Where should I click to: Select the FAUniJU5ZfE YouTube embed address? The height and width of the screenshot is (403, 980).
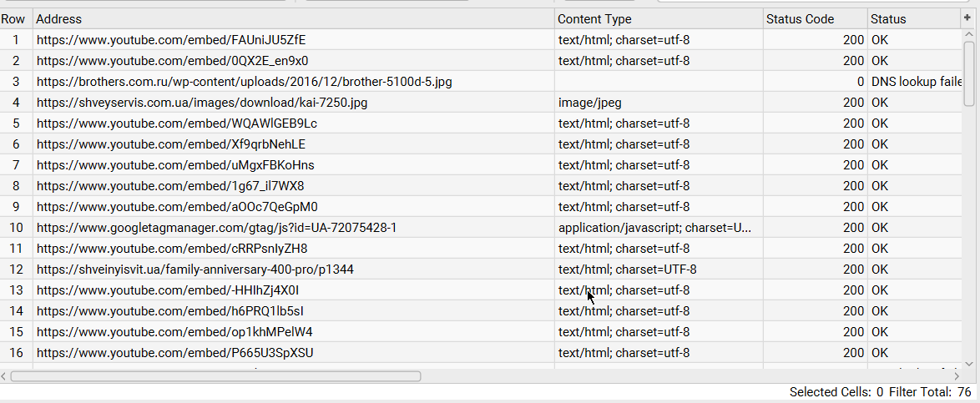(170, 40)
